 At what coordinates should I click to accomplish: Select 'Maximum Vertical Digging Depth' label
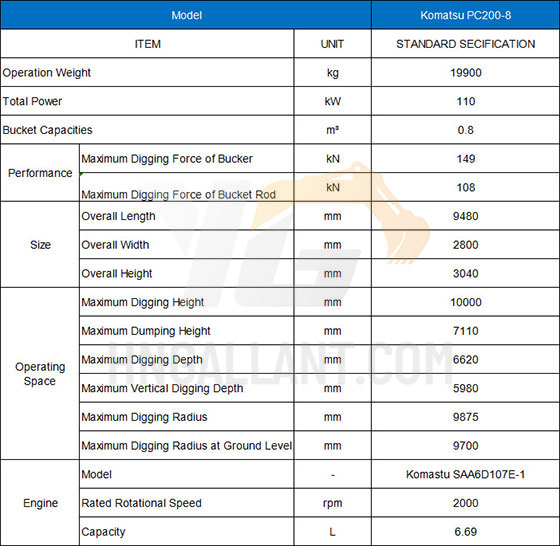[x=162, y=388]
